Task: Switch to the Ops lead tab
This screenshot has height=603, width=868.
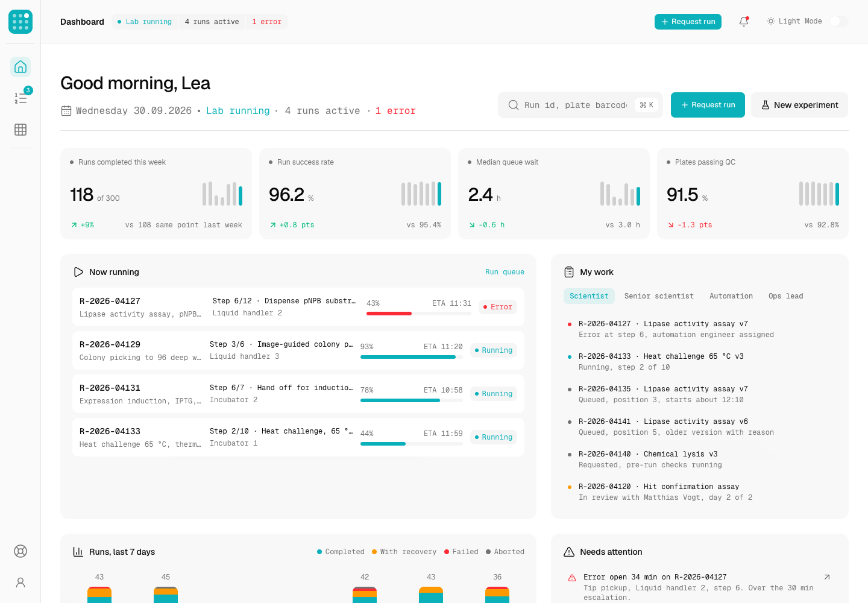Action: click(x=785, y=296)
